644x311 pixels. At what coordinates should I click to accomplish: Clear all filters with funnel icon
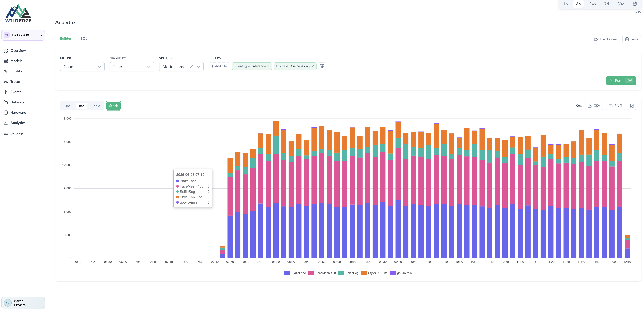click(x=322, y=66)
